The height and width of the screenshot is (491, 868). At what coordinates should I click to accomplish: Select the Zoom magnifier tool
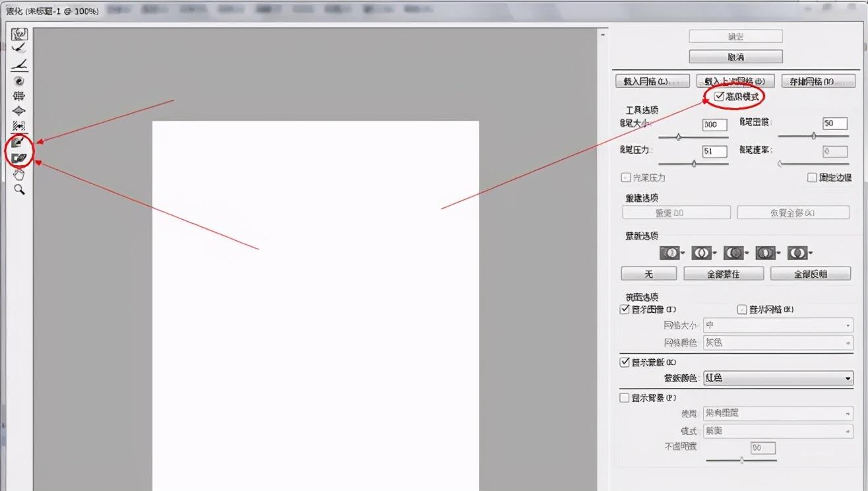tap(19, 189)
